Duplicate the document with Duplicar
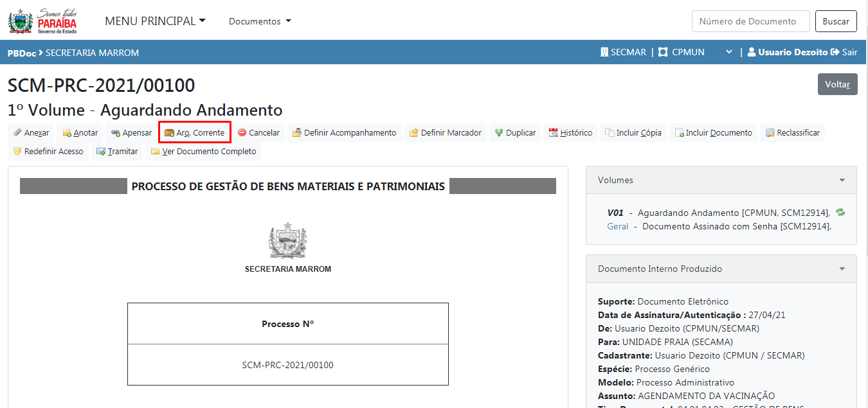Viewport: 868px width, 408px height. [x=515, y=133]
